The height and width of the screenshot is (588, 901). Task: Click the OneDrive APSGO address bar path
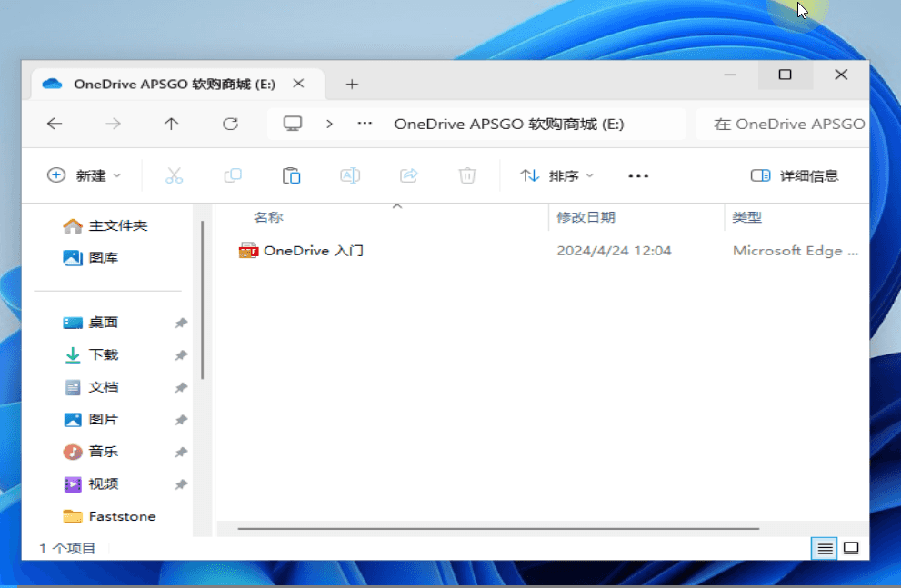click(x=508, y=124)
